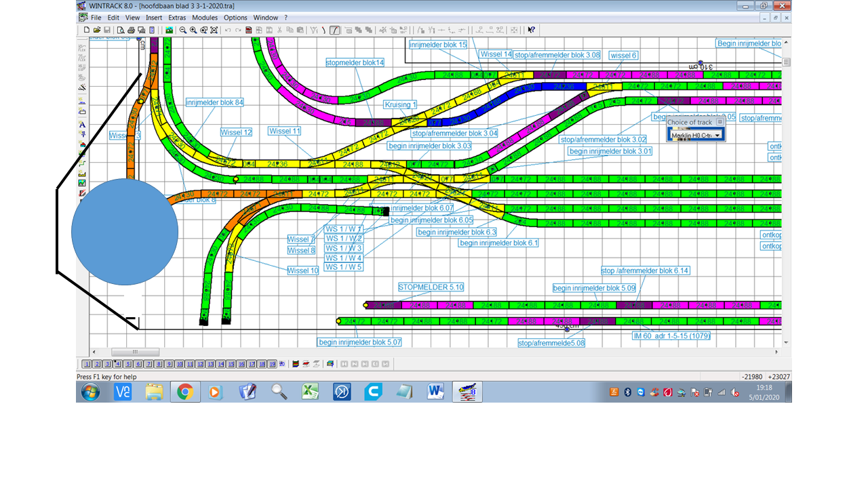Image resolution: width=868 pixels, height=488 pixels.
Task: Click the horizontal scrollbar thumb
Action: coord(135,352)
